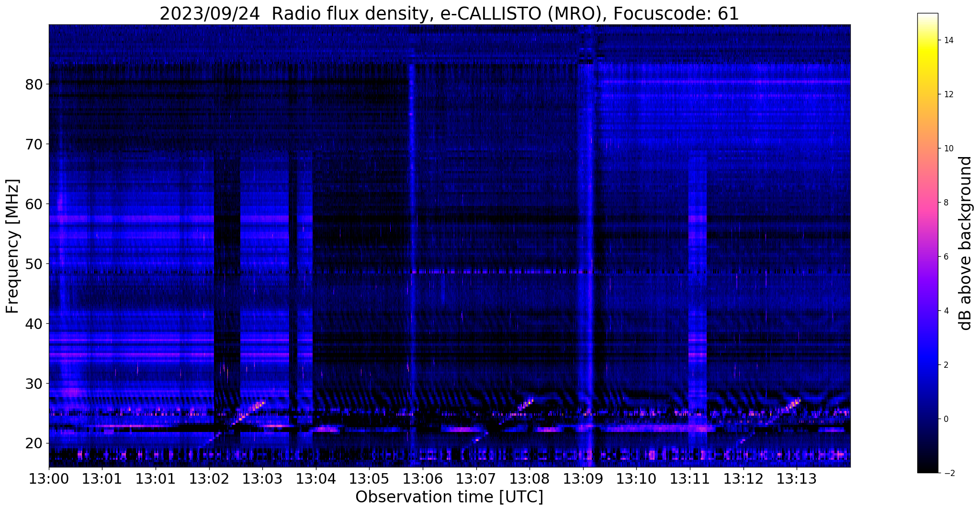
Task: Click the 'Frequency [MHz]' axis label
Action: click(12, 246)
